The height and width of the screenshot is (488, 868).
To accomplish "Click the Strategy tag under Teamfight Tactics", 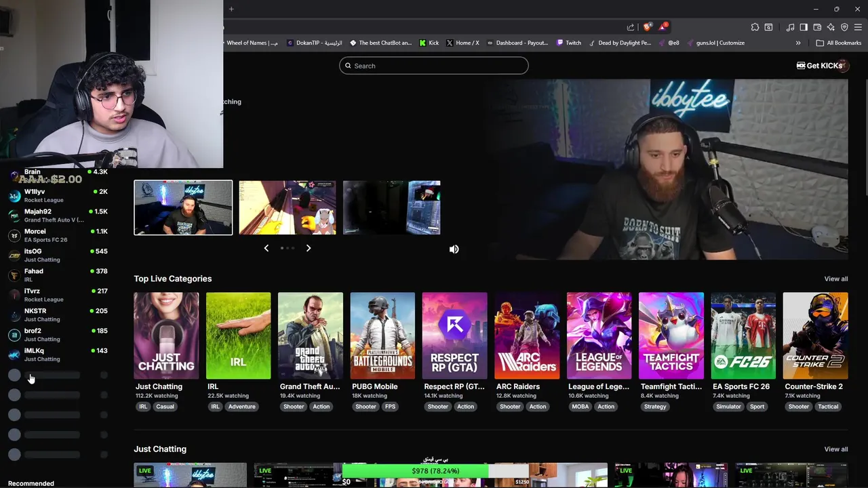I will 655,407.
